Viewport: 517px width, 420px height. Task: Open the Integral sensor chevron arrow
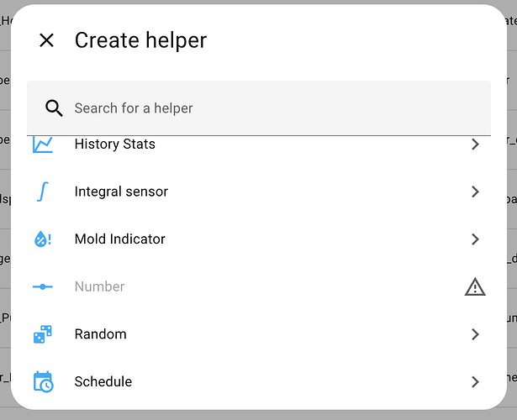coord(475,192)
